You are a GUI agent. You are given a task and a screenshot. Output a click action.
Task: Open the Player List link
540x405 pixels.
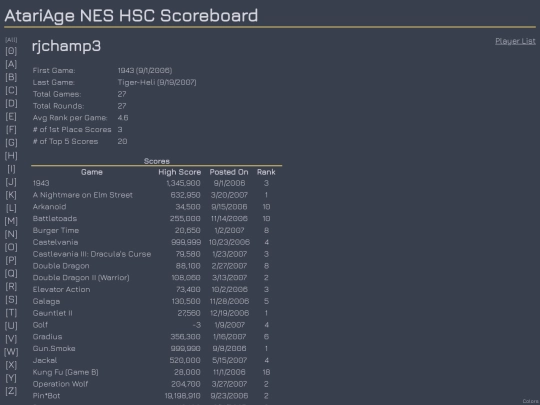(515, 41)
